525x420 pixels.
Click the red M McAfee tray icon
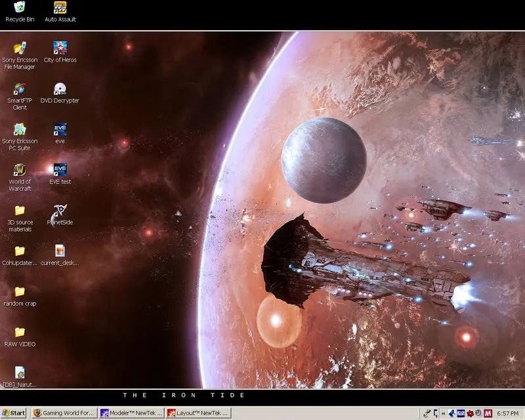click(488, 413)
